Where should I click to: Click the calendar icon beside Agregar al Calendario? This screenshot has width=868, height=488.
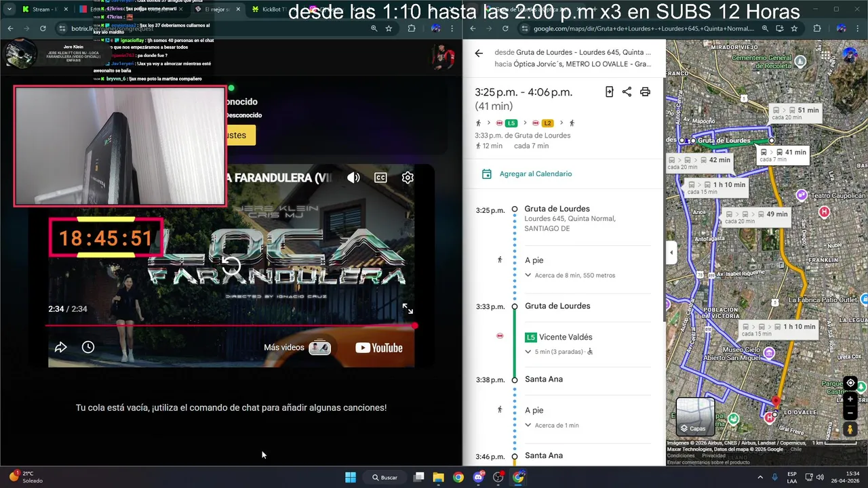(x=486, y=174)
